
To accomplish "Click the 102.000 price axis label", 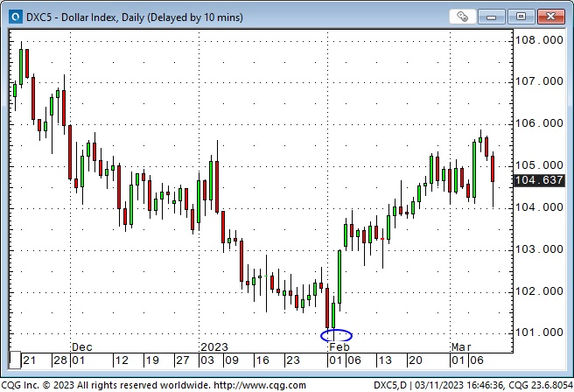I will 539,291.
